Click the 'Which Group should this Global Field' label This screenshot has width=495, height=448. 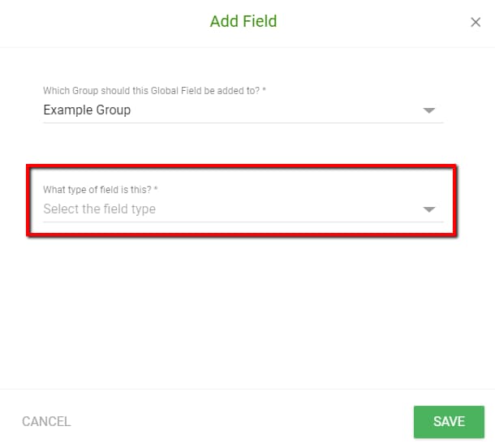click(154, 91)
